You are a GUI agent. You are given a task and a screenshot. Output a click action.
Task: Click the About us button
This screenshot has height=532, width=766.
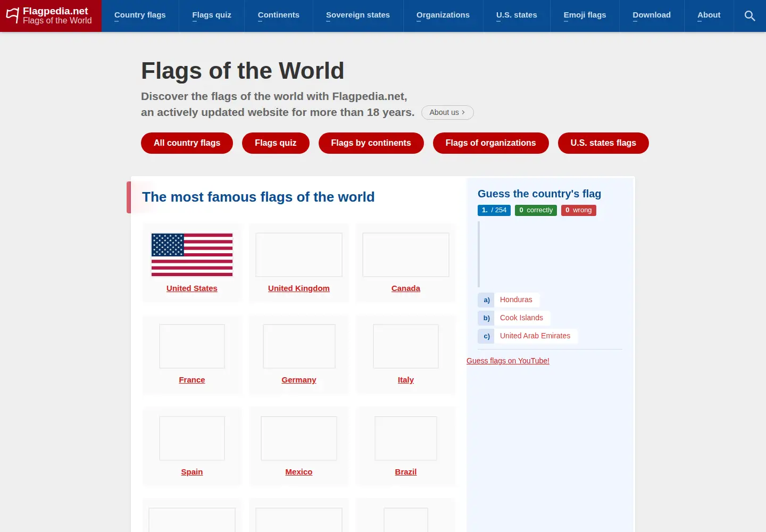pyautogui.click(x=447, y=112)
